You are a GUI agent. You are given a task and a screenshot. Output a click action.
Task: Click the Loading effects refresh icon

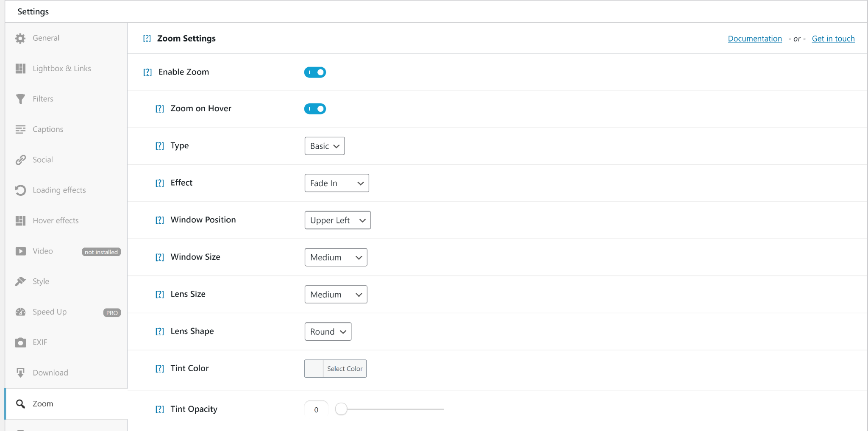click(20, 190)
